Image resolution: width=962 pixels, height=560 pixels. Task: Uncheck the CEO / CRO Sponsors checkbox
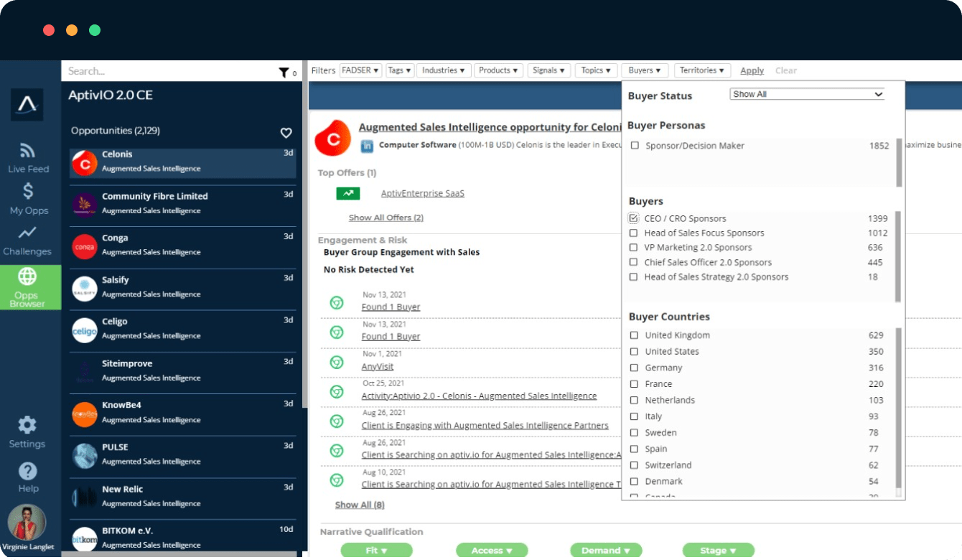pos(633,218)
